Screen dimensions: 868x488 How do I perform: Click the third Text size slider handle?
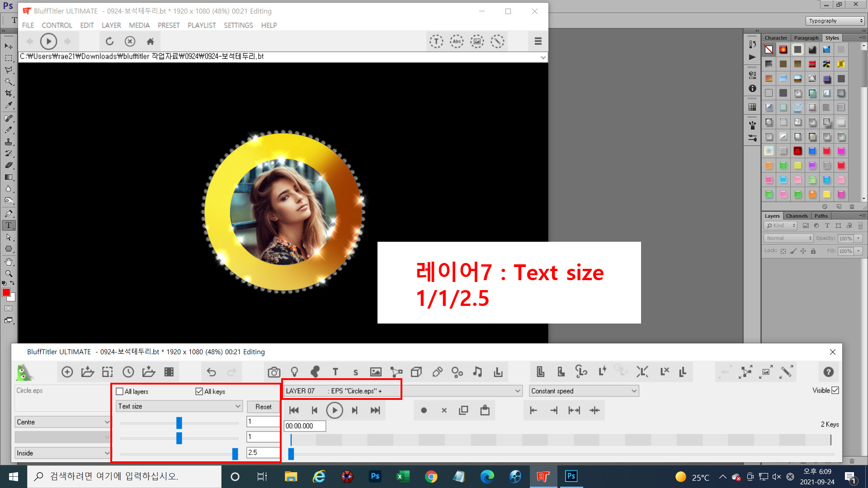pyautogui.click(x=235, y=453)
